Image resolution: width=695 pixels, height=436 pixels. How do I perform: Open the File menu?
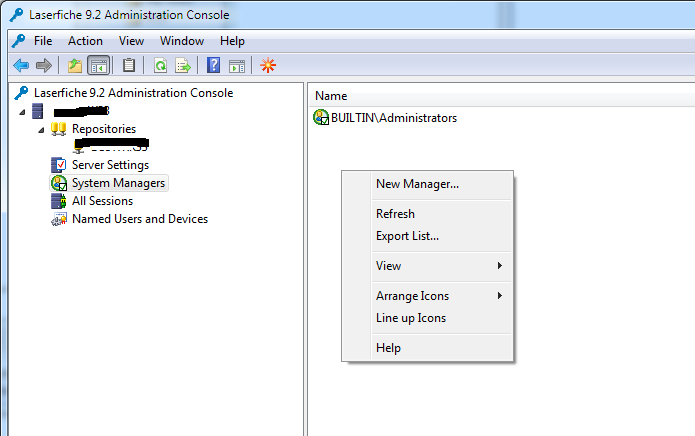tap(43, 41)
